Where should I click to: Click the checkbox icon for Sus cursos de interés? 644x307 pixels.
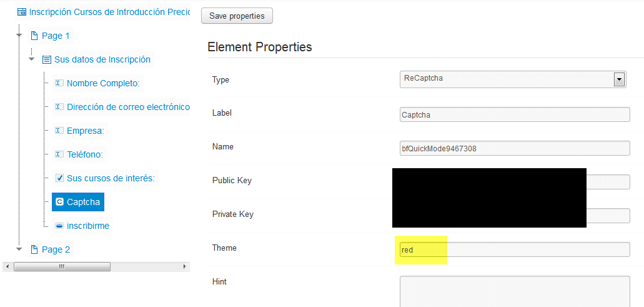[x=59, y=178]
